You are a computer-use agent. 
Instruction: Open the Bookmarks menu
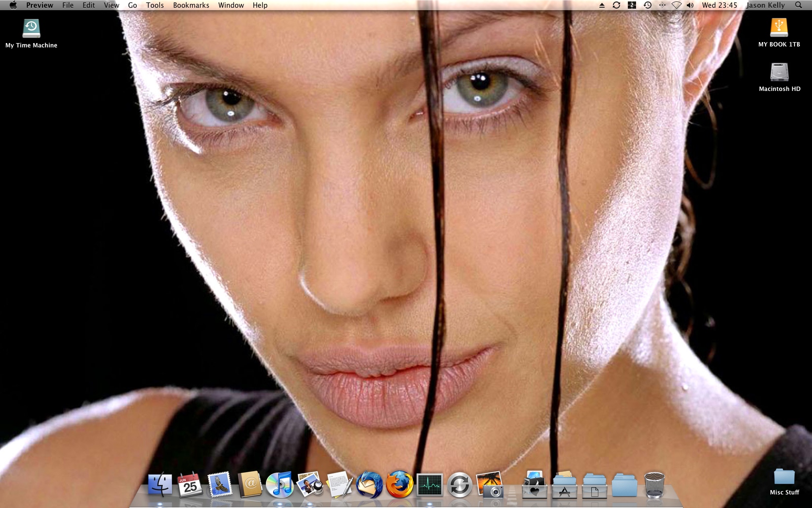coord(191,5)
